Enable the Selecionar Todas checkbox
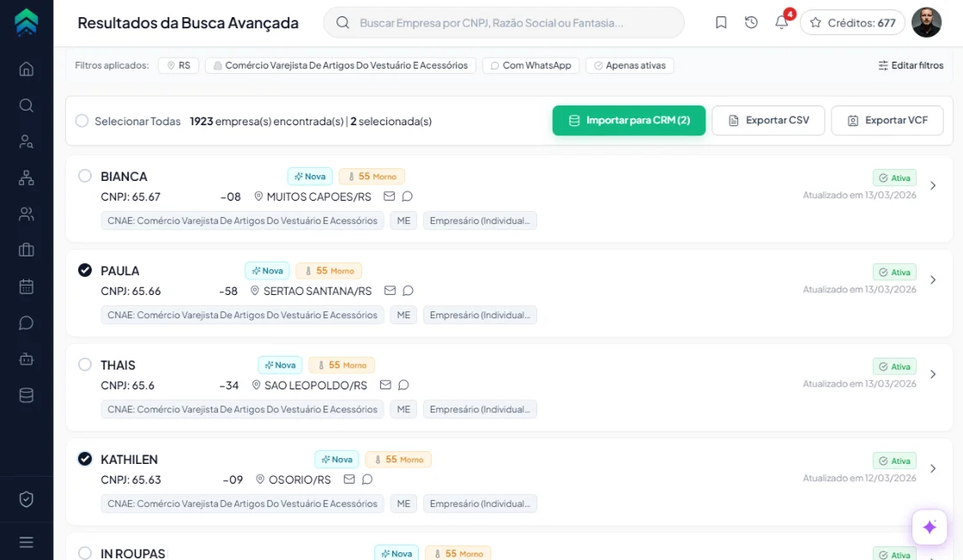 [82, 121]
